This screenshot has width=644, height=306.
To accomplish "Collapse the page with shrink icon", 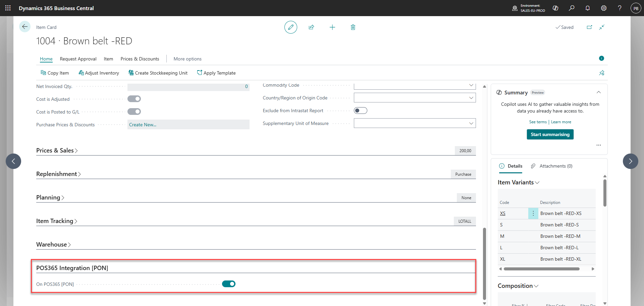I will click(x=602, y=27).
